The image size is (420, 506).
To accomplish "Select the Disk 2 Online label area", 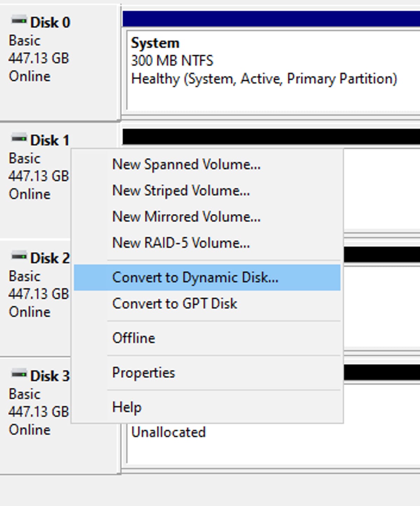I will 30,312.
